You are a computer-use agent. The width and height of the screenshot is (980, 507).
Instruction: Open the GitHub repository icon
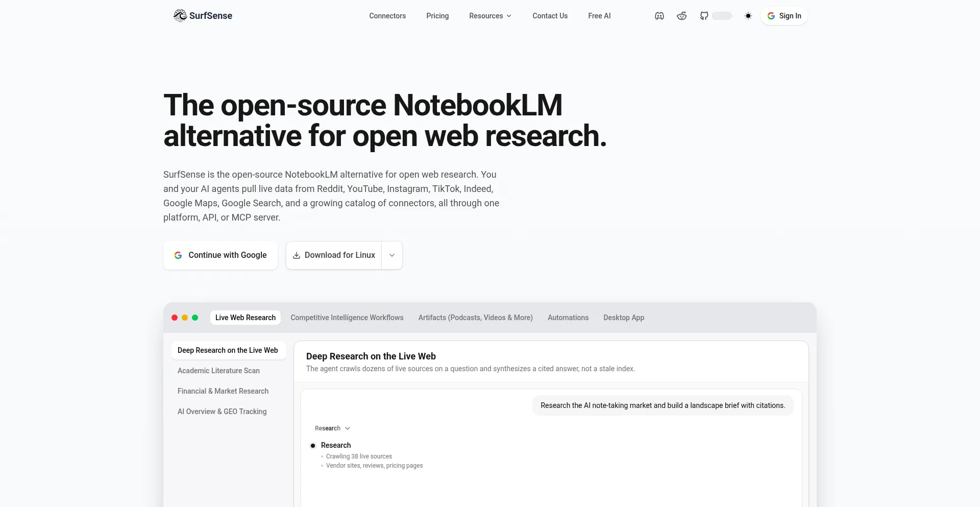pos(704,16)
